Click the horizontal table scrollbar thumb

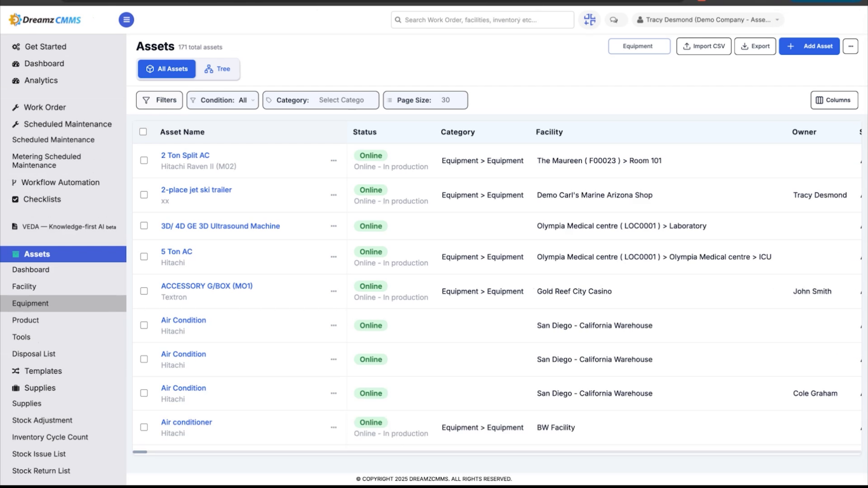[x=140, y=452]
